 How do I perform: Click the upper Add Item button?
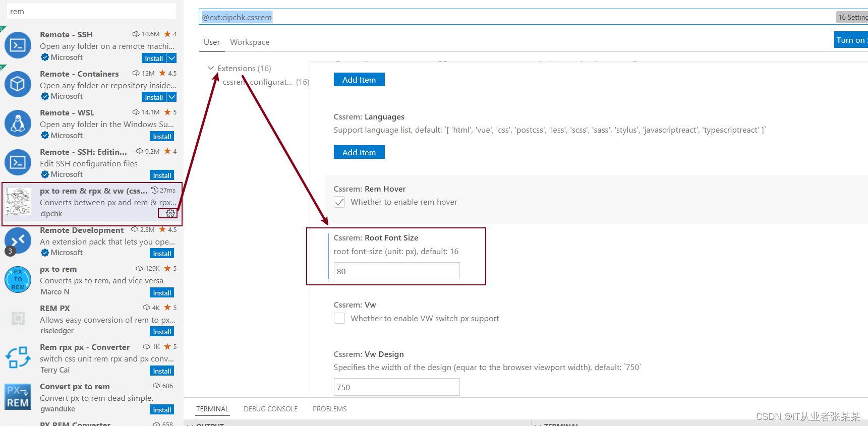click(x=359, y=80)
